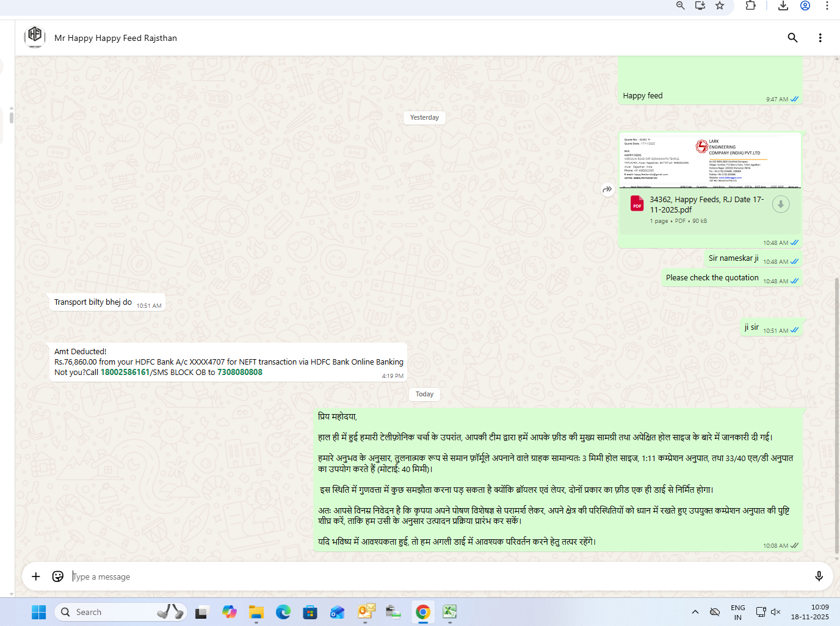The image size is (840, 626).
Task: Download the 34362 Happy Feeds PDF
Action: pos(780,205)
